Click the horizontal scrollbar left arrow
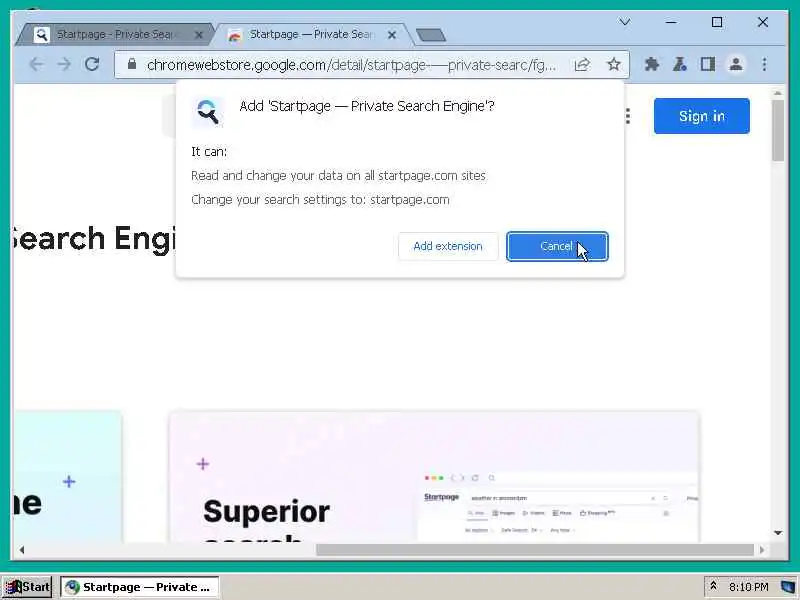Image resolution: width=800 pixels, height=600 pixels. pos(21,550)
